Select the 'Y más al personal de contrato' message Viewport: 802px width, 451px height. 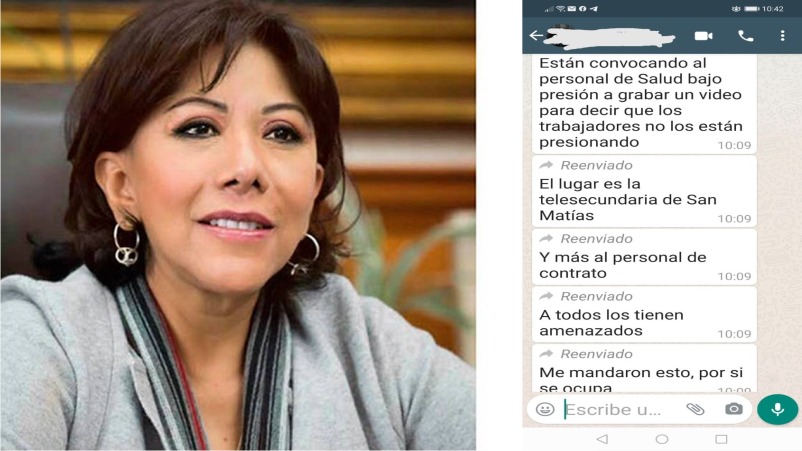644,257
